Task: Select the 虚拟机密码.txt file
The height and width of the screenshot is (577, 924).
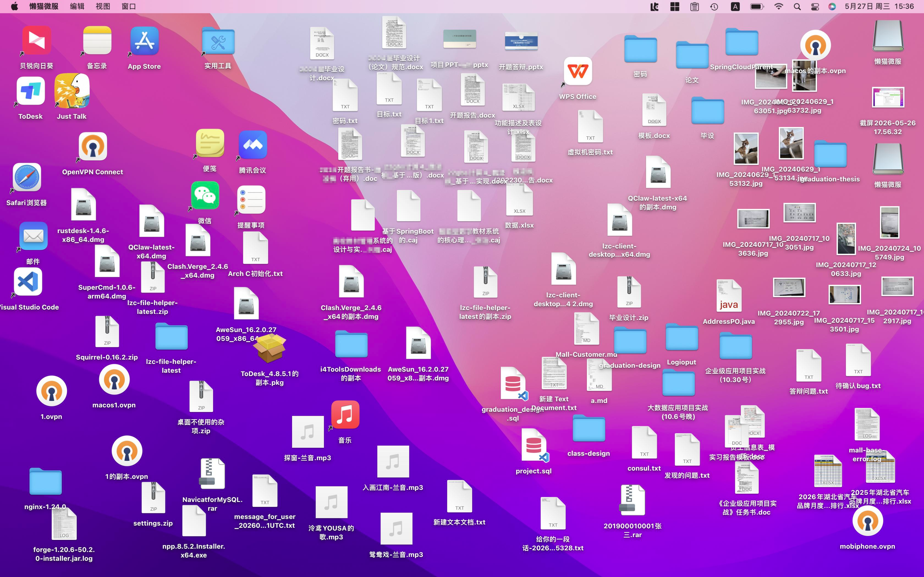Action: (590, 126)
